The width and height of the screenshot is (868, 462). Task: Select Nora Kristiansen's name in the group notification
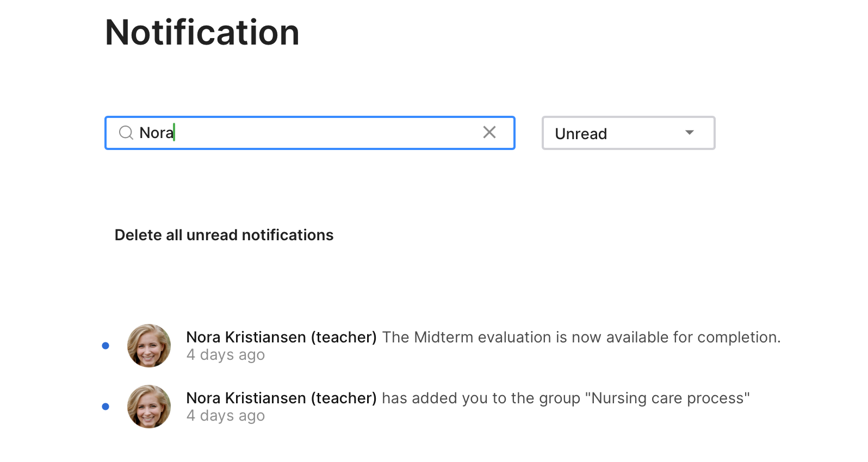[x=246, y=398]
